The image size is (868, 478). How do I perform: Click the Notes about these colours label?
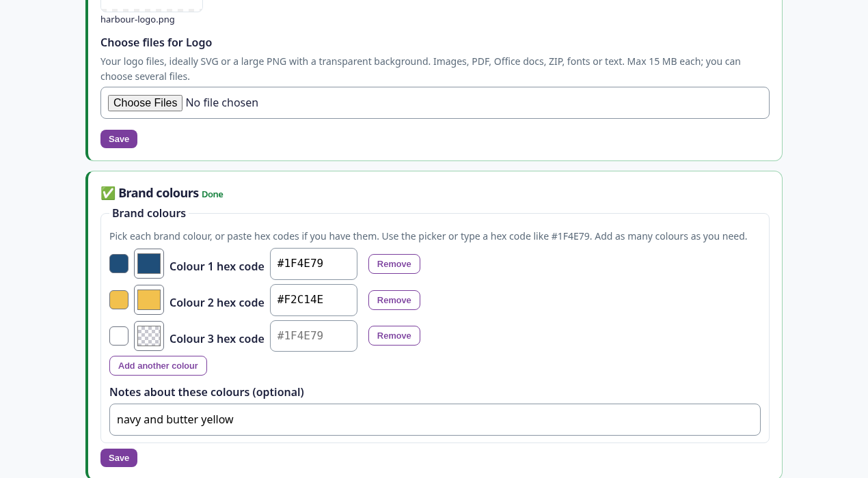tap(206, 392)
